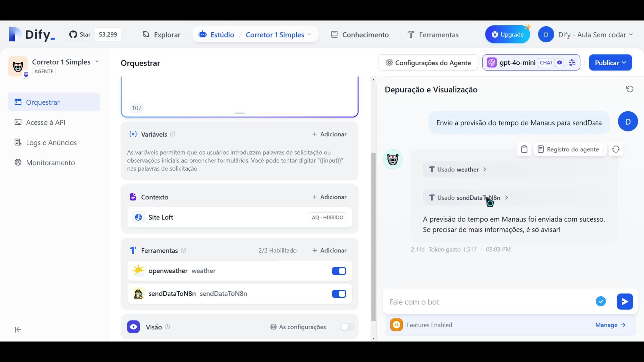Collapse the left sidebar
This screenshot has width=644, height=362.
coord(18,329)
